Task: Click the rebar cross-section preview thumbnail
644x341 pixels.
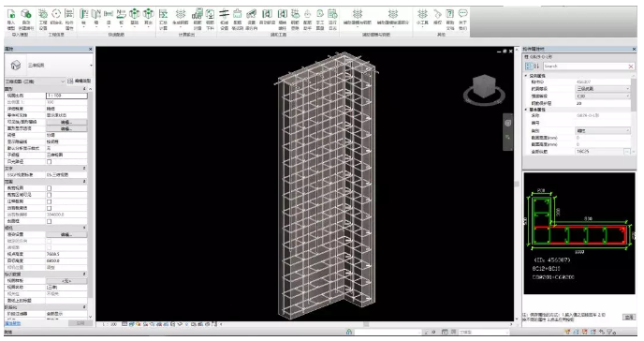Action: [579, 233]
